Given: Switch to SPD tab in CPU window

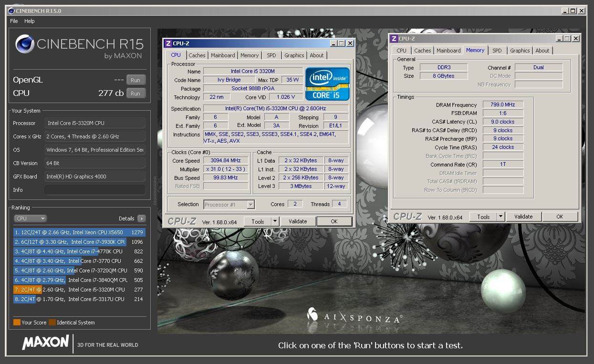Looking at the screenshot, I should [x=271, y=55].
